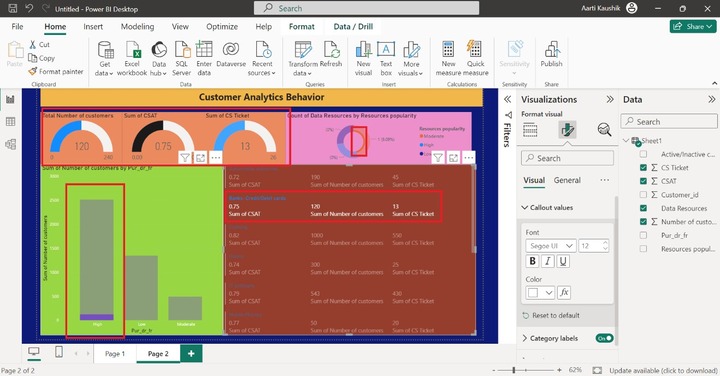The height and width of the screenshot is (376, 720).
Task: Check the Active/Inactive field checkbox
Action: (x=643, y=154)
